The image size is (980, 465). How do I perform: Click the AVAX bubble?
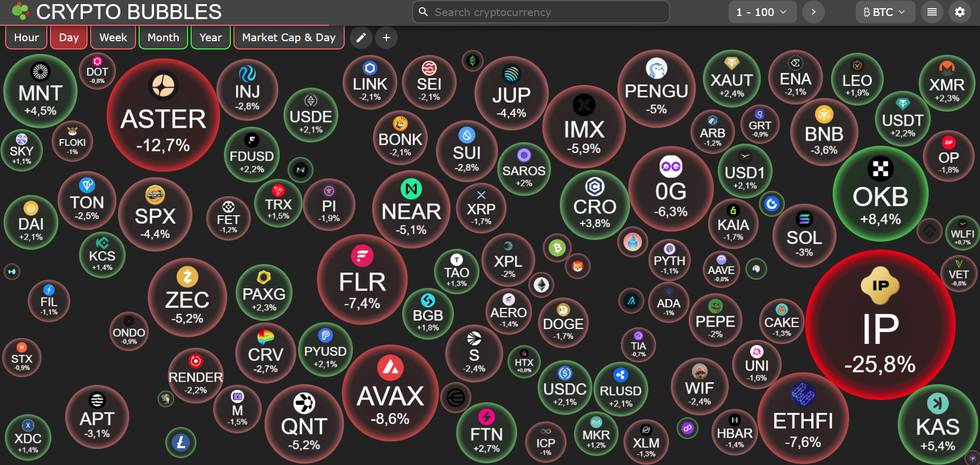click(390, 394)
